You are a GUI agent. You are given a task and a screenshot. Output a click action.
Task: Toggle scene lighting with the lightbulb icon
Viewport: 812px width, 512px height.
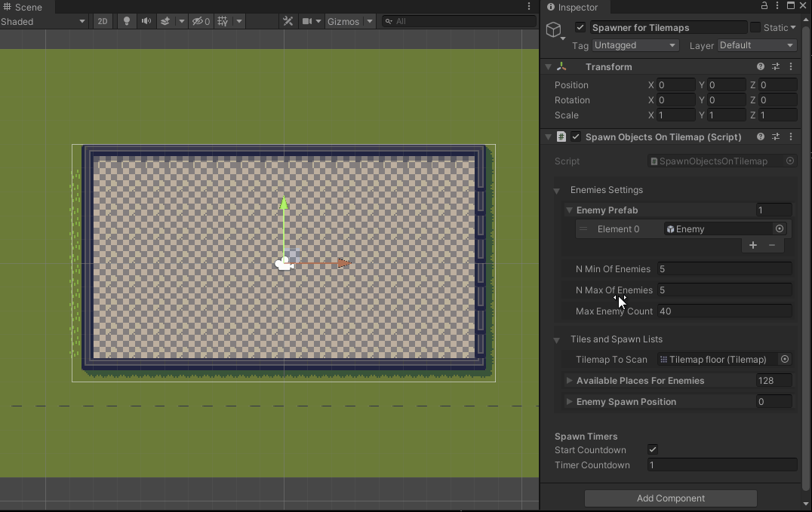pos(127,21)
